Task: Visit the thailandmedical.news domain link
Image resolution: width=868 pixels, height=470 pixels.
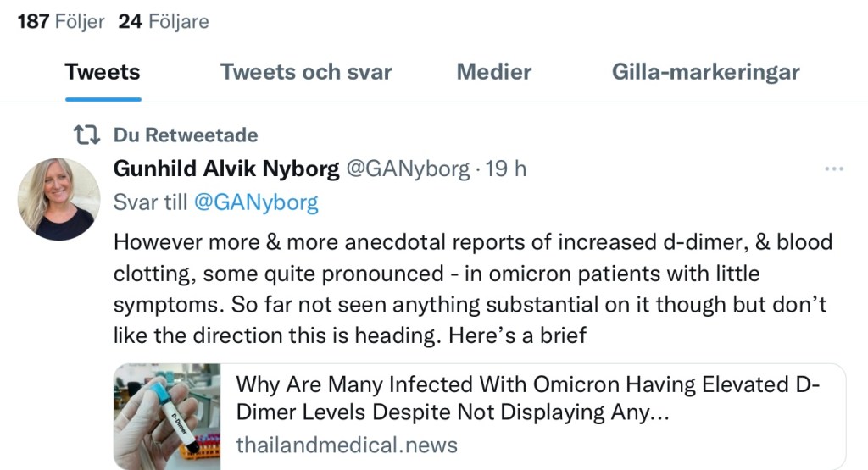Action: click(x=346, y=445)
